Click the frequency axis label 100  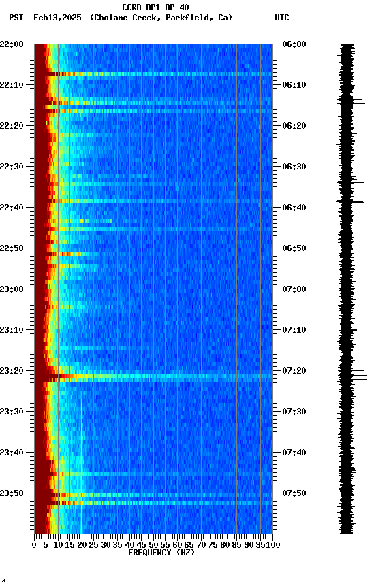[x=274, y=545]
